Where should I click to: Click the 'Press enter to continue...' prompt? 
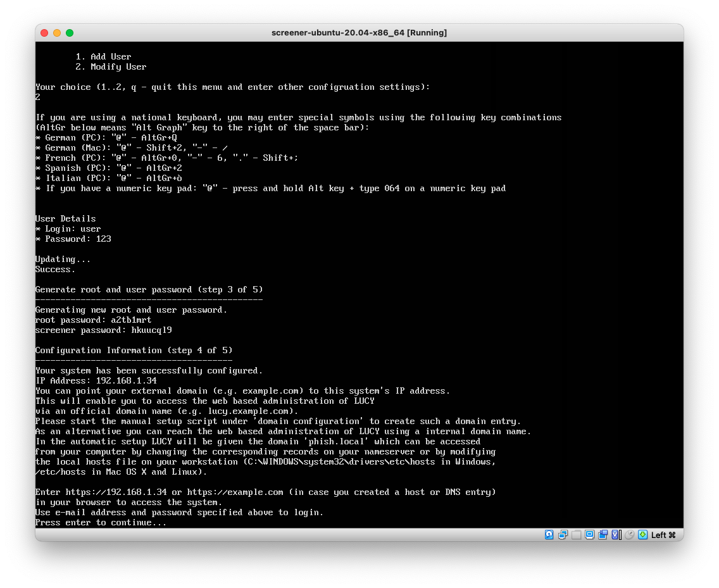101,523
